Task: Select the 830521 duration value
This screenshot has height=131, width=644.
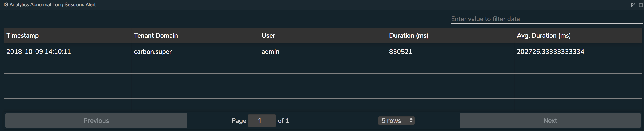Action: tap(400, 52)
